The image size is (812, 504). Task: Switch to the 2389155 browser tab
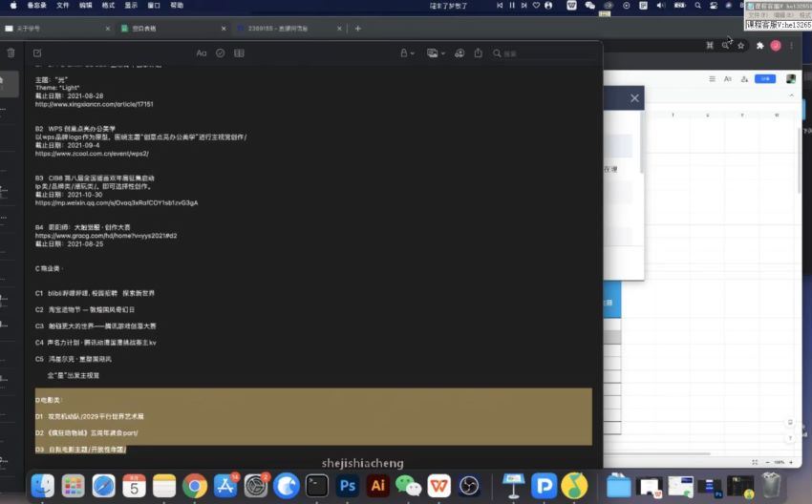288,29
